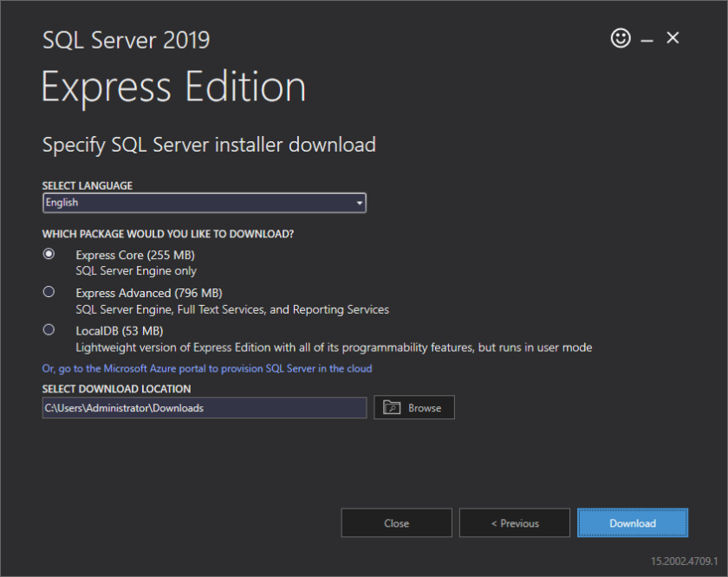Click the download location text field
This screenshot has height=577, width=728.
204,407
